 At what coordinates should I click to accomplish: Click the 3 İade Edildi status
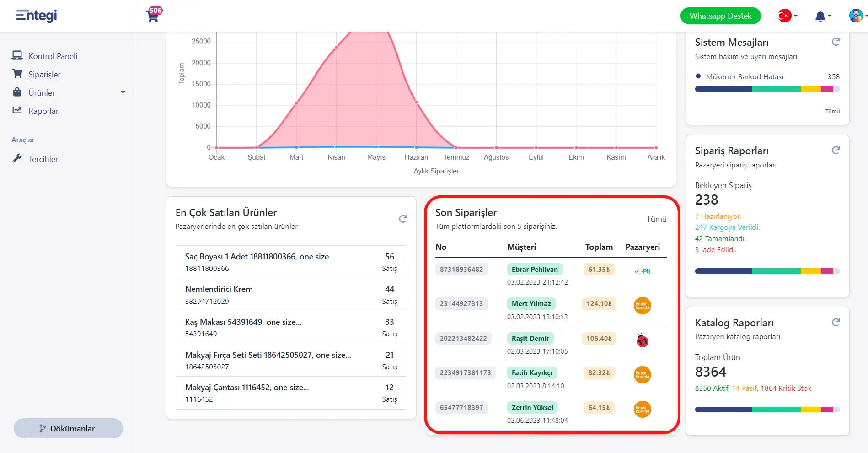pyautogui.click(x=716, y=249)
